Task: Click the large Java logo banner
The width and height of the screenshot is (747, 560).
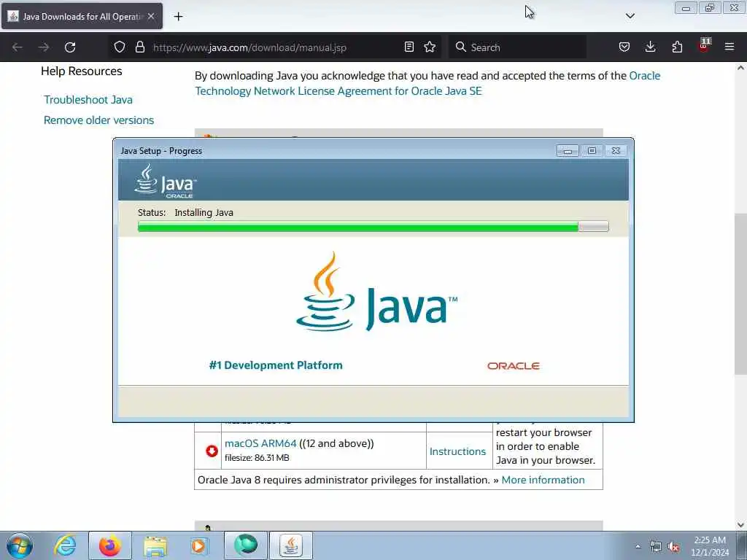Action: point(376,292)
